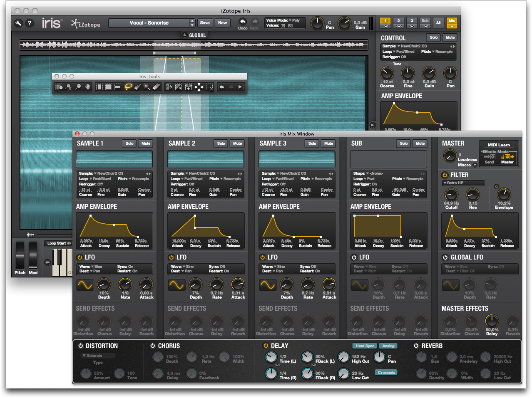The image size is (532, 398).
Task: Click the Sample 3 sine waveform icon
Action: point(268,285)
